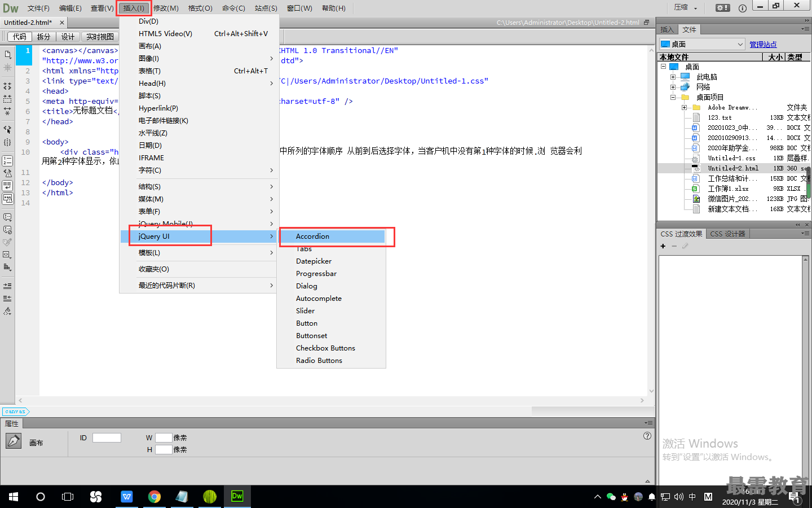Screen dimensions: 812x508
Task: Select Slider widget from submenu
Action: 332,310
